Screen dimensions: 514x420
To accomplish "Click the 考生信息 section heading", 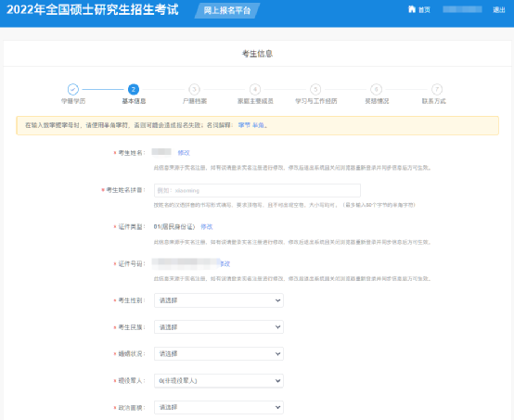I will click(x=257, y=54).
